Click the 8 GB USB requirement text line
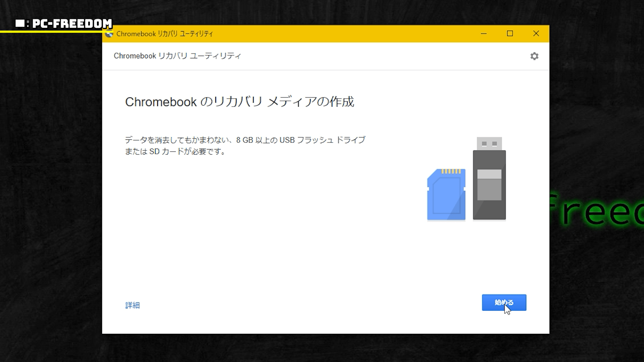This screenshot has width=644, height=362. click(245, 140)
